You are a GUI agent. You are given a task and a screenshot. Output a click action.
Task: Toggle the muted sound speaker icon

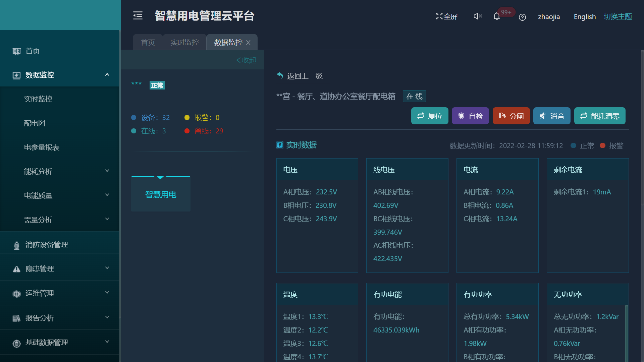tap(478, 16)
